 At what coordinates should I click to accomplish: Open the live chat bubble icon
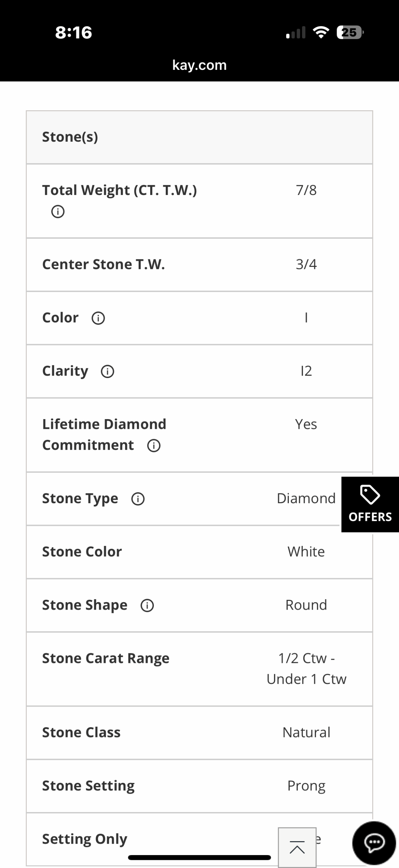374,843
